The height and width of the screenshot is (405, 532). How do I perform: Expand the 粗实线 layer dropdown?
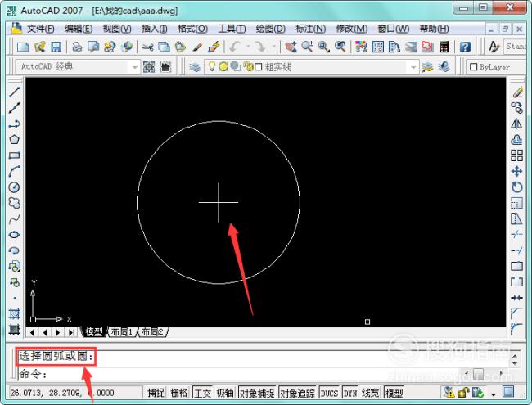(x=413, y=67)
